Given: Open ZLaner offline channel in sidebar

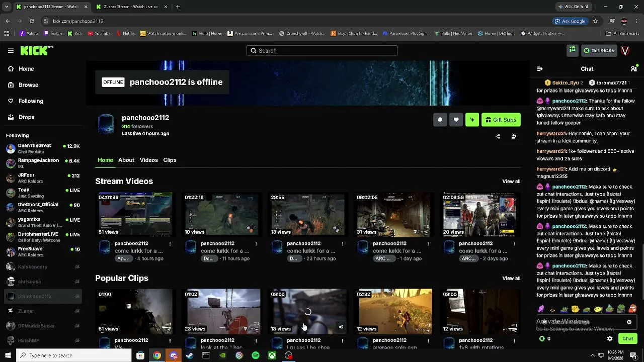Looking at the screenshot, I should coord(43,311).
